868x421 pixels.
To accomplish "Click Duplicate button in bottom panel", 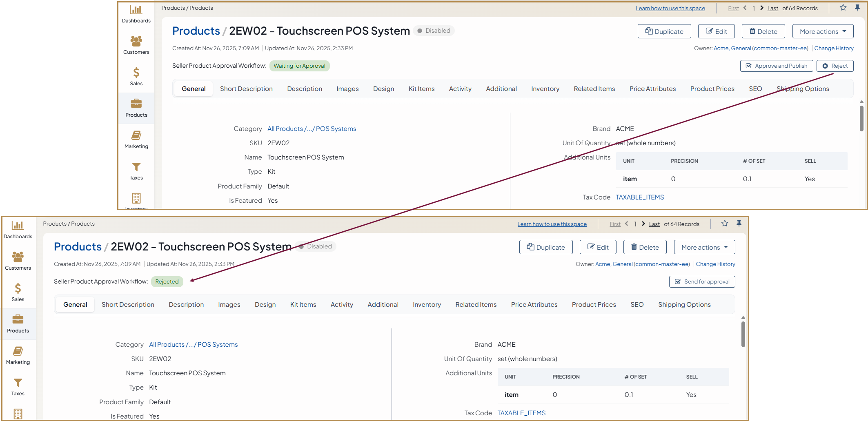I will coord(546,247).
